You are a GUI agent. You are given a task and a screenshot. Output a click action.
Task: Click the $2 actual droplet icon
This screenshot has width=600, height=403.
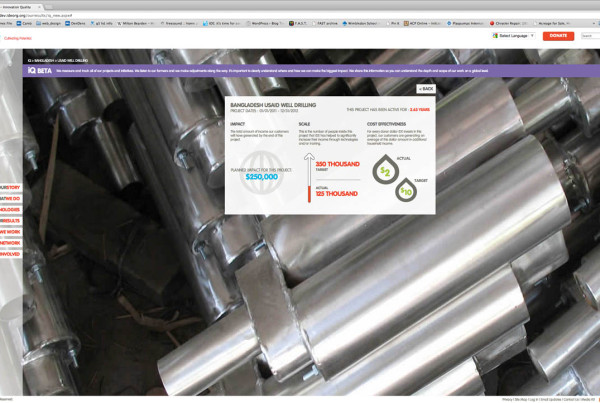click(385, 170)
